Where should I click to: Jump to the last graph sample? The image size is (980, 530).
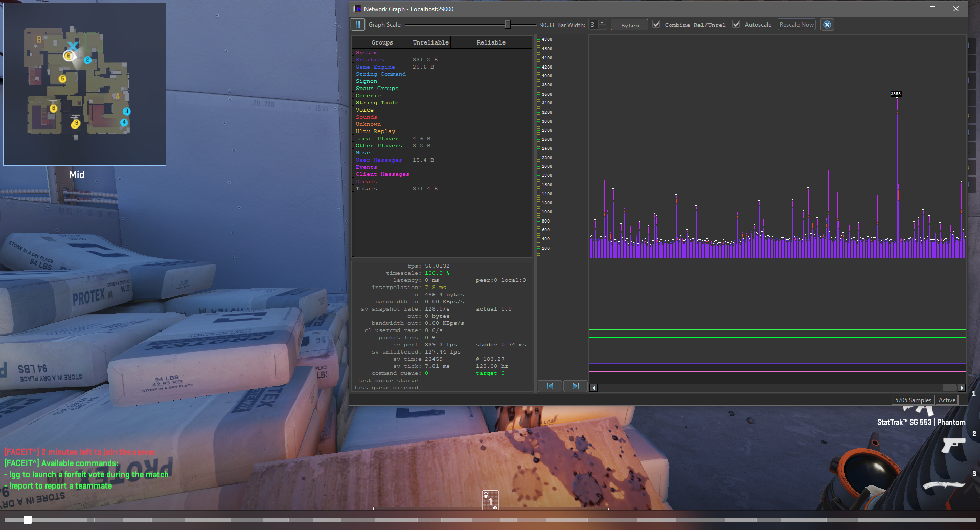(x=575, y=386)
